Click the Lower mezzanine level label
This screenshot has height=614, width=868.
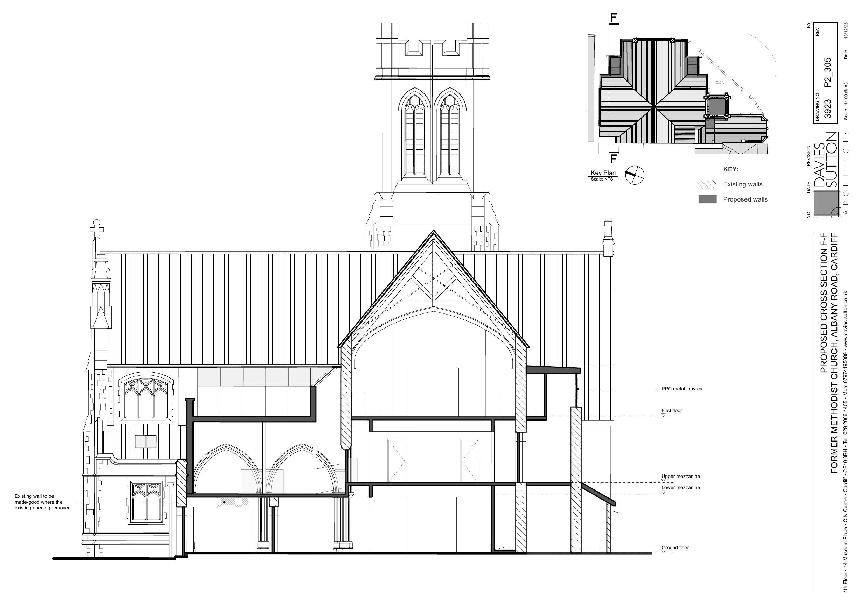[680, 487]
